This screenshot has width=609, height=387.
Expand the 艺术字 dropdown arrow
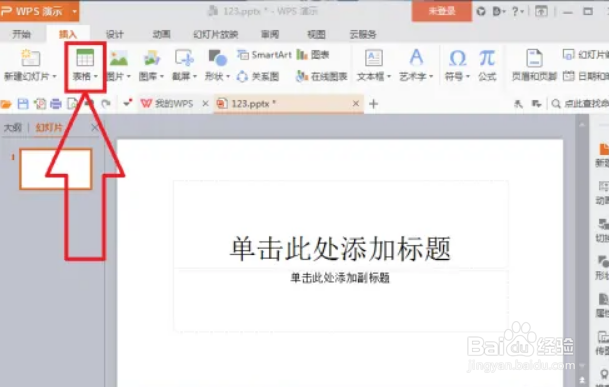(432, 77)
